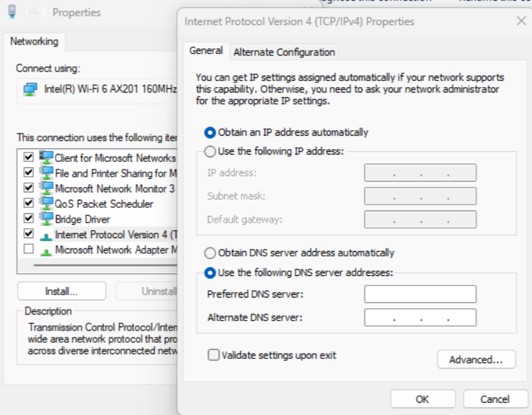This screenshot has width=532, height=415.
Task: Click the network adapter icon beside Intel(R) Wi-Fi 6 AX201
Action: tap(30, 89)
